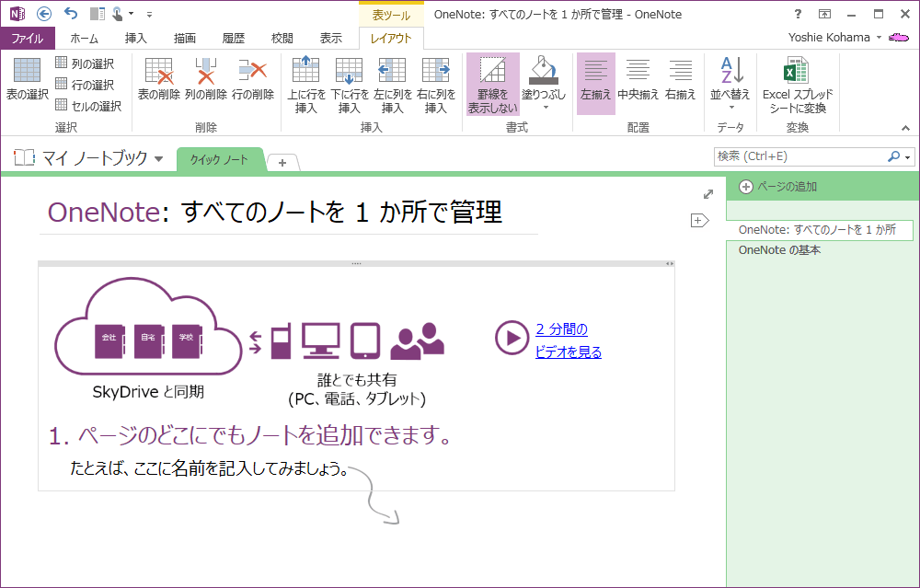Click the dock to desktop icon
The image size is (920, 588).
(98, 14)
